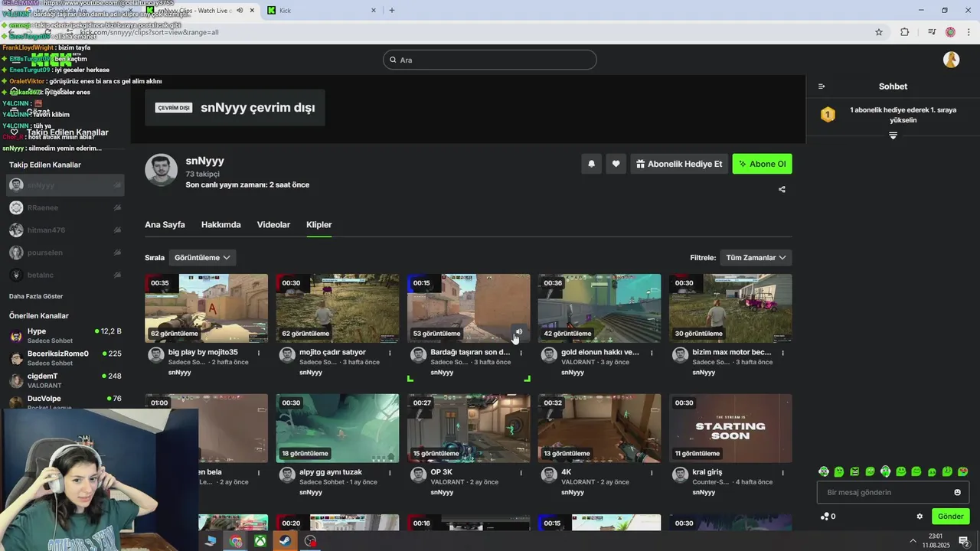This screenshot has width=980, height=551.
Task: Open the emoji picker in message box
Action: (x=957, y=492)
